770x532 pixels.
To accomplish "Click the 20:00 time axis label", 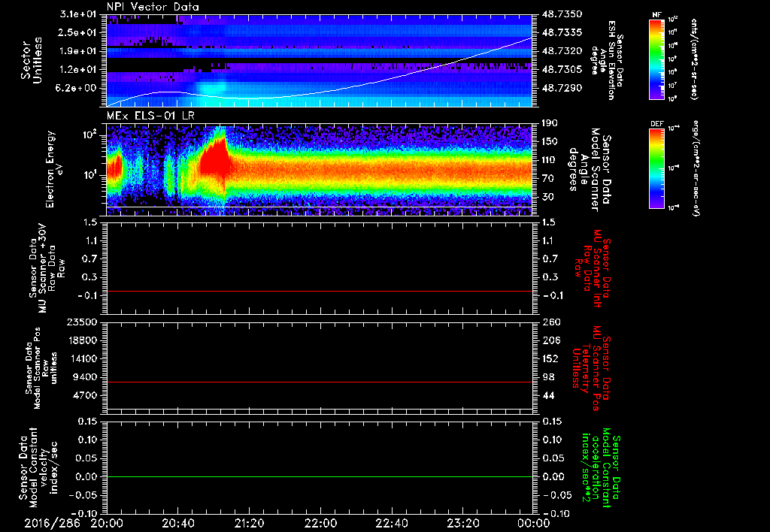I will click(x=106, y=523).
